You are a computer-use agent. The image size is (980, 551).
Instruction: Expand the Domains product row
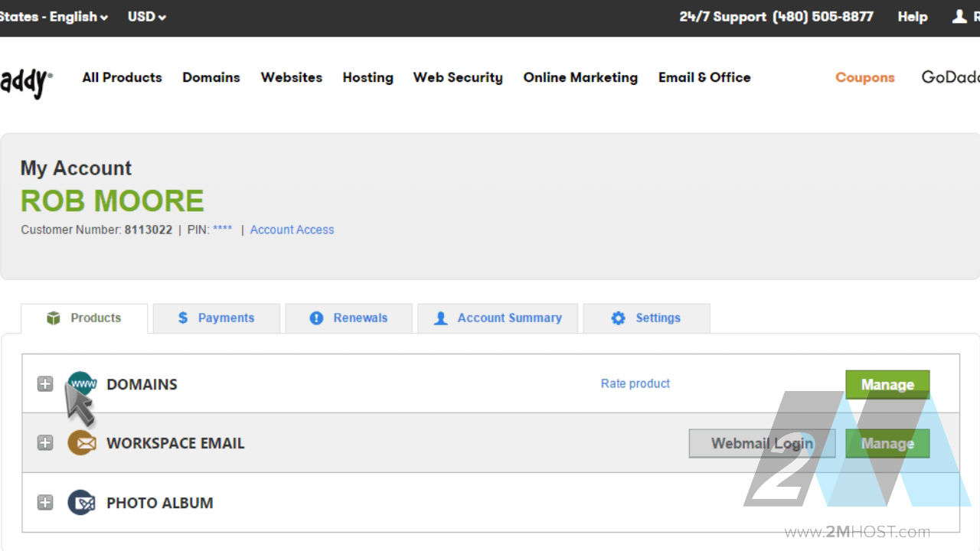coord(45,384)
